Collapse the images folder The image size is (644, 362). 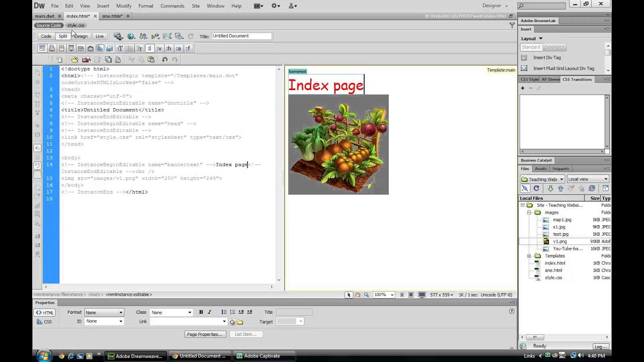[529, 213]
